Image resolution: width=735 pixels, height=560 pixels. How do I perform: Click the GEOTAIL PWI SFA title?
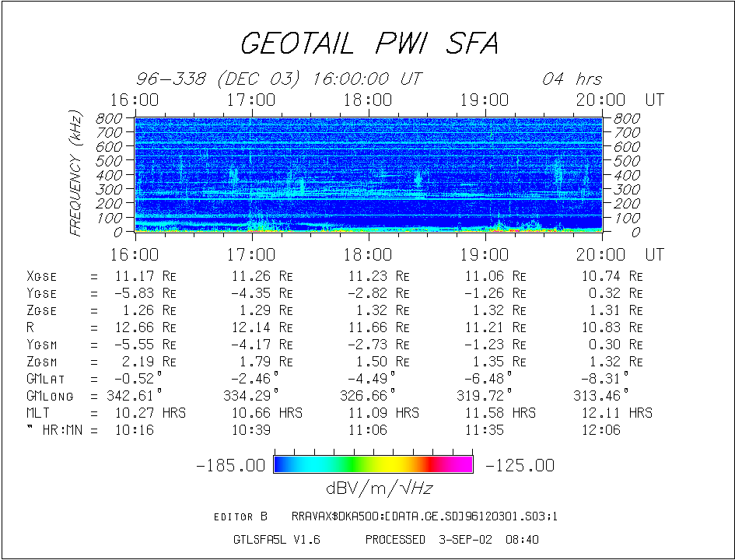point(369,44)
